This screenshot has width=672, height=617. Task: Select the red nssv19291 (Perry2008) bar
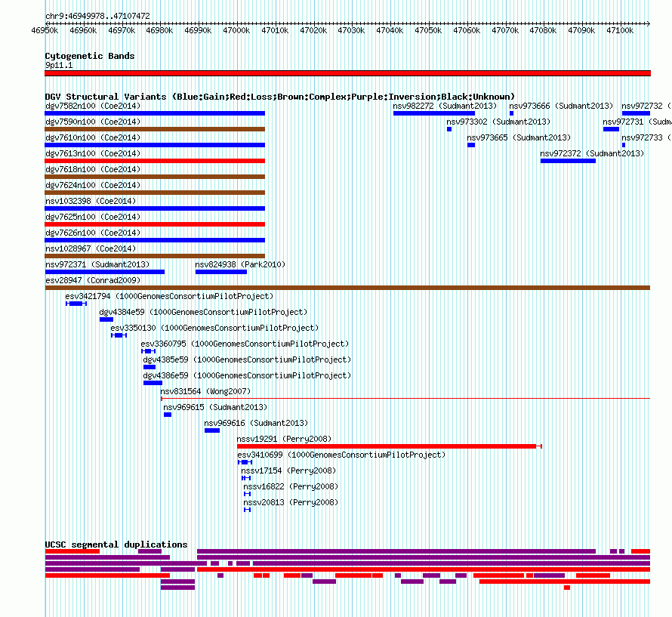[x=389, y=446]
